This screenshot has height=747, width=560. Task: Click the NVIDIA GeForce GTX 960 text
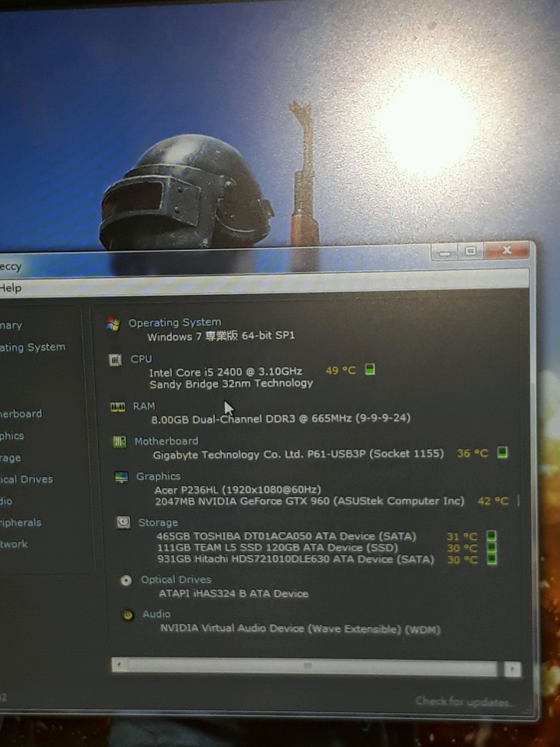[x=310, y=500]
